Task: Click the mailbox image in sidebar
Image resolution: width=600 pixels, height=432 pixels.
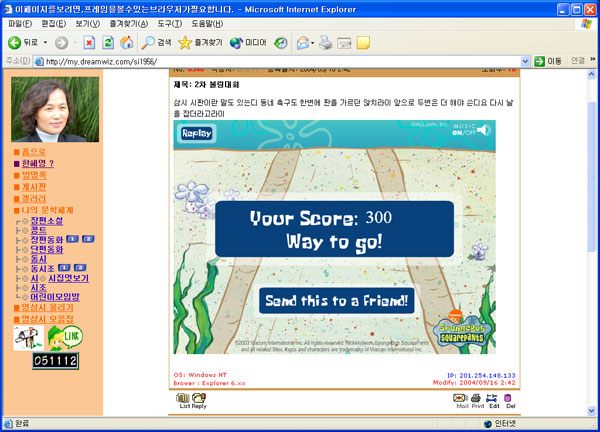Action: coord(28,338)
